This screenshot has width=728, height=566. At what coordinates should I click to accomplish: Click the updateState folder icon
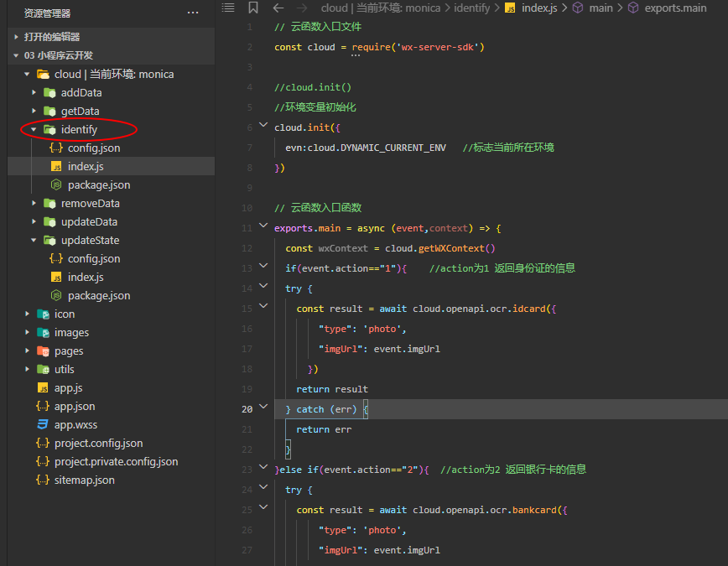[49, 240]
